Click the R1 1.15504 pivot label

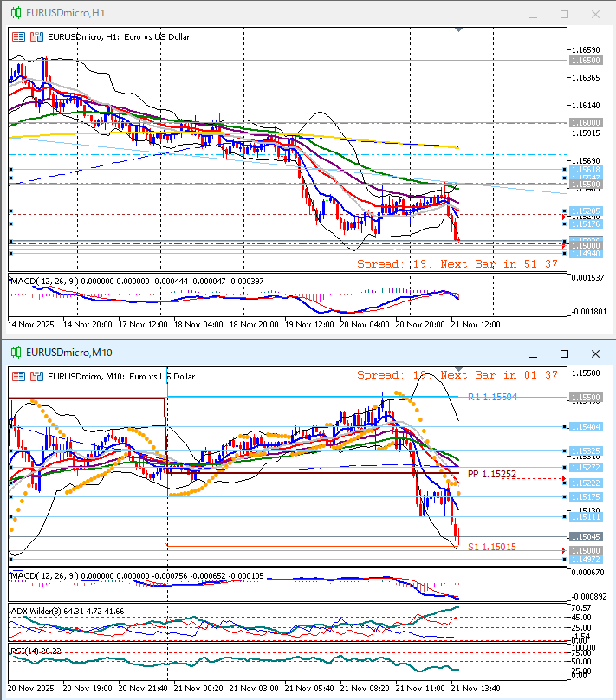point(491,397)
